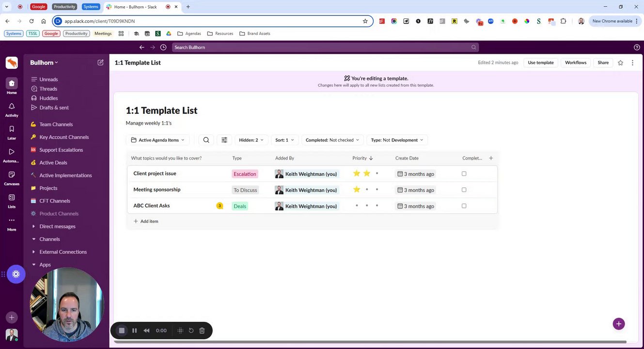This screenshot has width=644, height=349.
Task: Open Type: Not Development filter
Action: [397, 140]
